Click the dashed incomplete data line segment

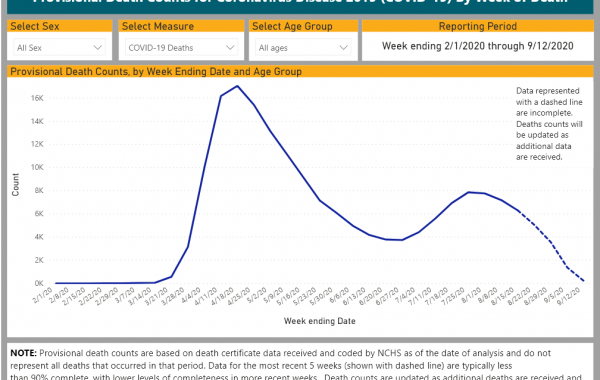551,245
